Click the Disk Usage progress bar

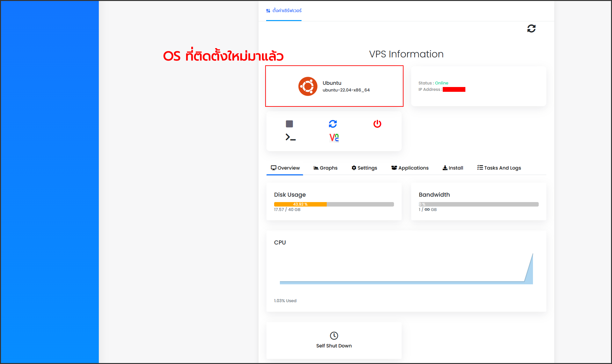tap(334, 204)
